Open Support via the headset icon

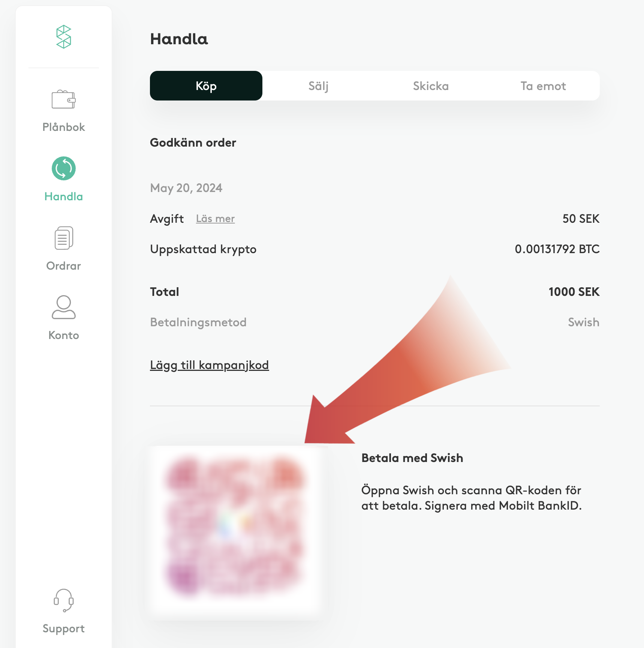(x=64, y=600)
